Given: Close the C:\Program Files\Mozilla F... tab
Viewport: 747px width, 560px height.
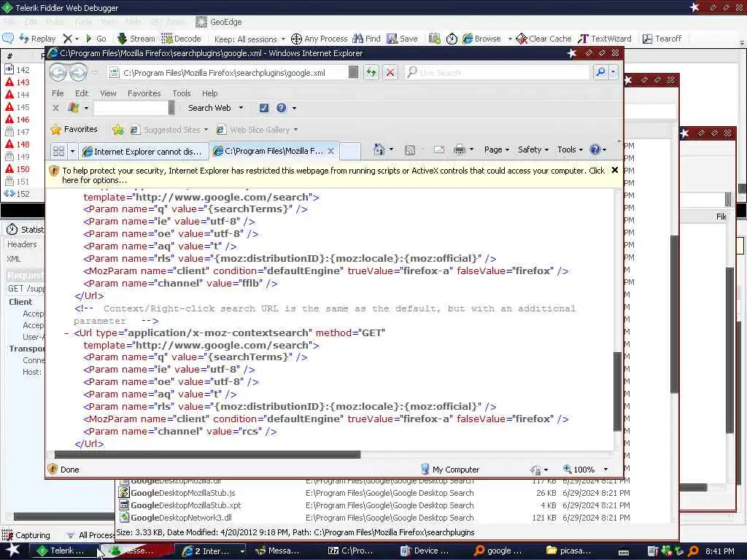Looking at the screenshot, I should [331, 151].
